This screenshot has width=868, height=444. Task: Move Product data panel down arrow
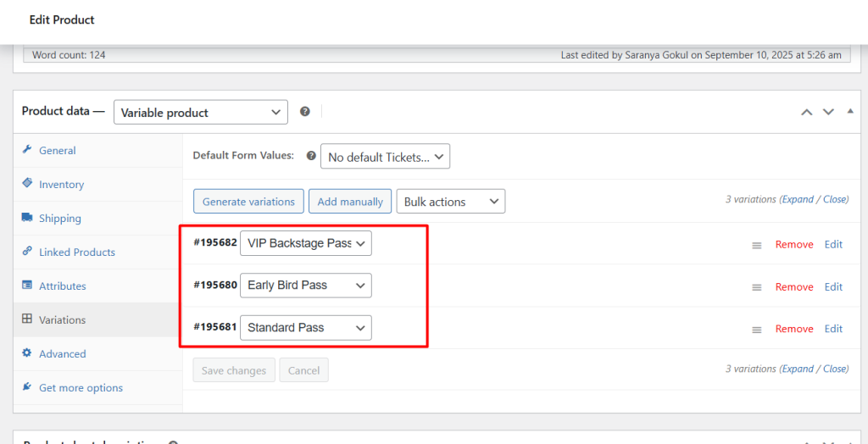click(828, 112)
